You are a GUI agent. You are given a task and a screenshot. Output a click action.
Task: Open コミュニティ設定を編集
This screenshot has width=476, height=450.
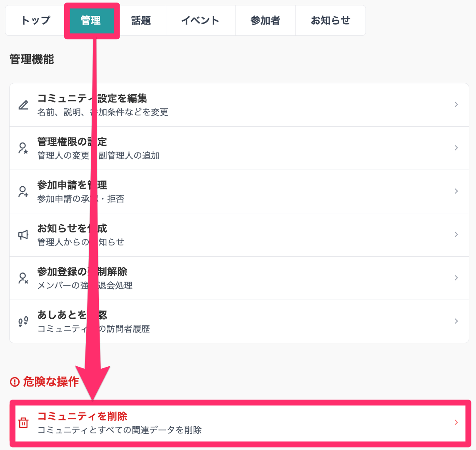(239, 105)
